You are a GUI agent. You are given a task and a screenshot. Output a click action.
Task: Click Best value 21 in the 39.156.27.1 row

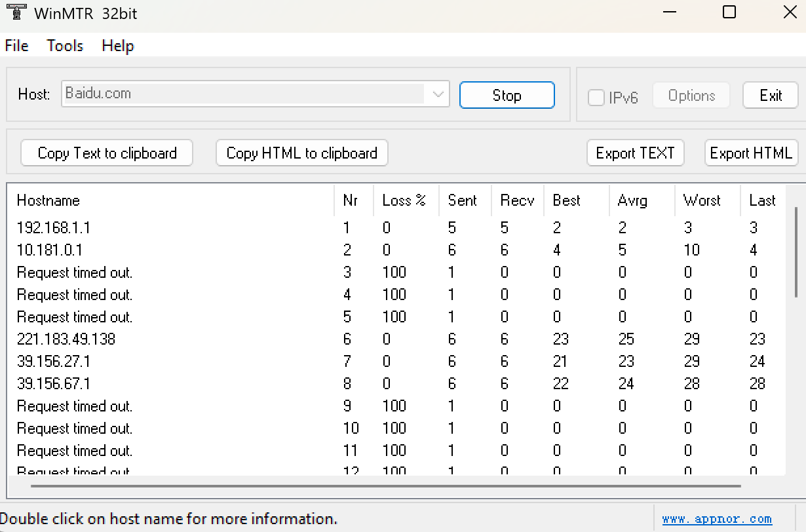click(x=560, y=362)
